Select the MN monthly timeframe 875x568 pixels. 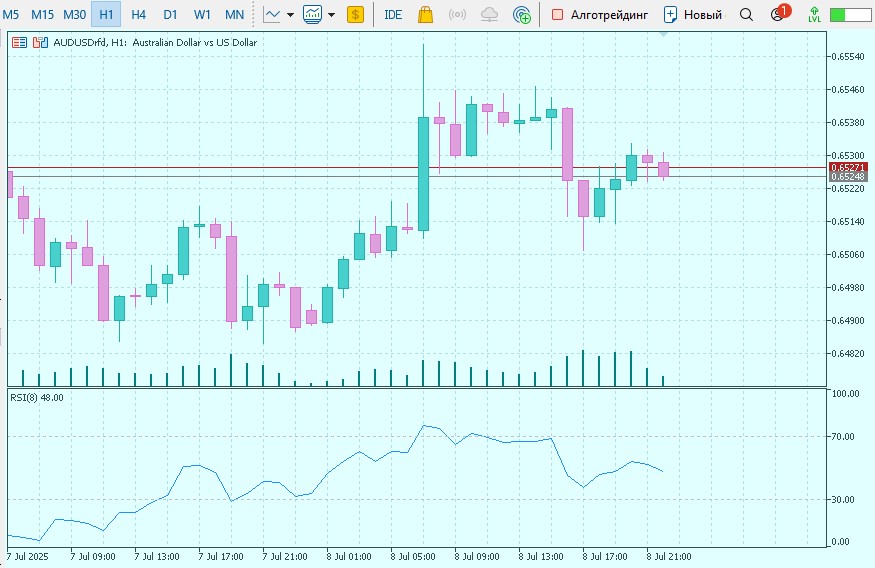[234, 15]
